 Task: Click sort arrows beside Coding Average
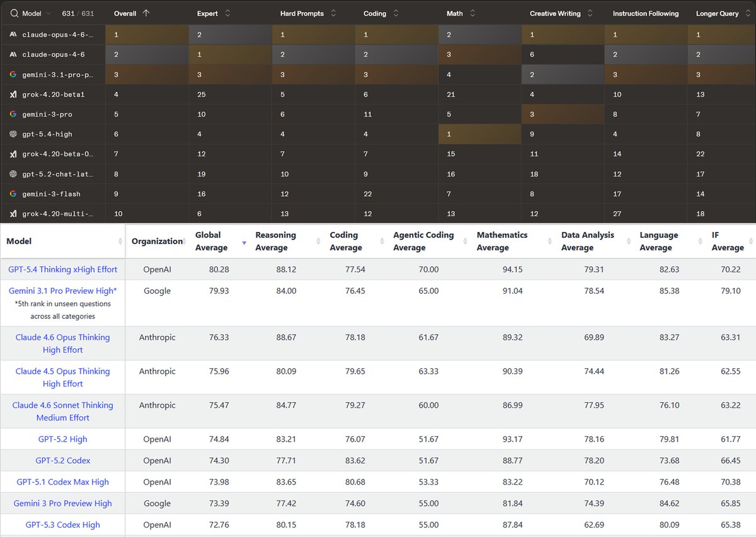pos(382,241)
